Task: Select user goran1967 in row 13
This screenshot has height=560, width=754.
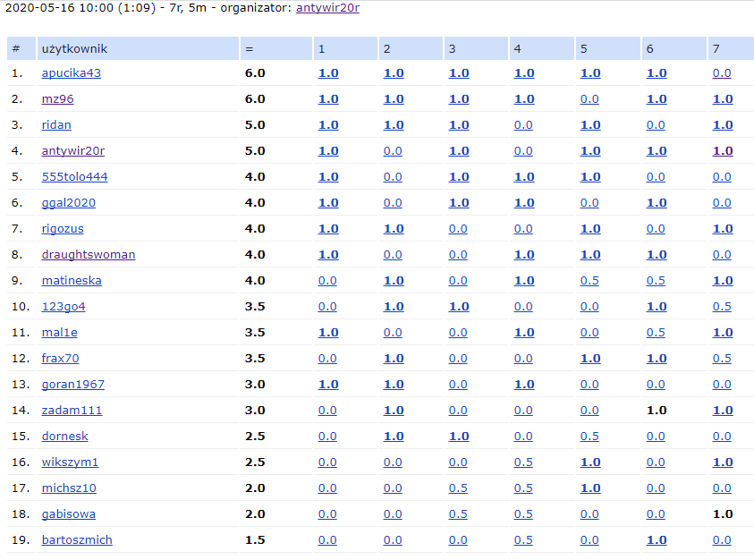Action: click(x=72, y=385)
